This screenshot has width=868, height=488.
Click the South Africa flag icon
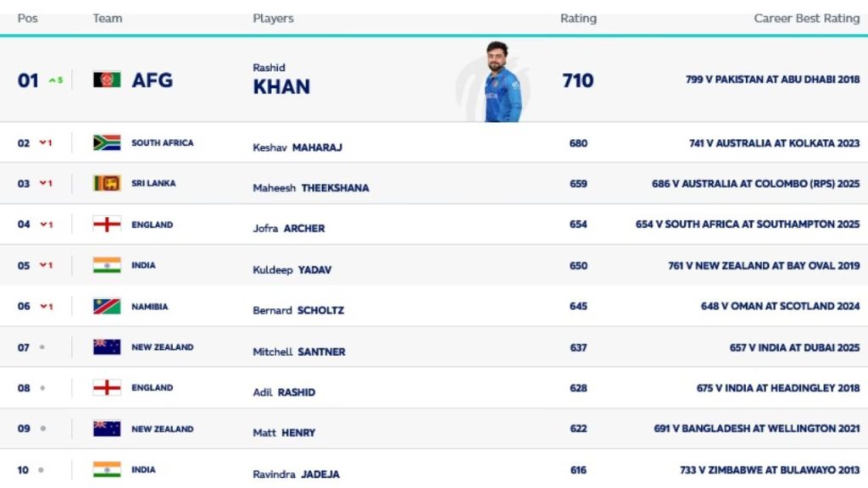tap(107, 143)
